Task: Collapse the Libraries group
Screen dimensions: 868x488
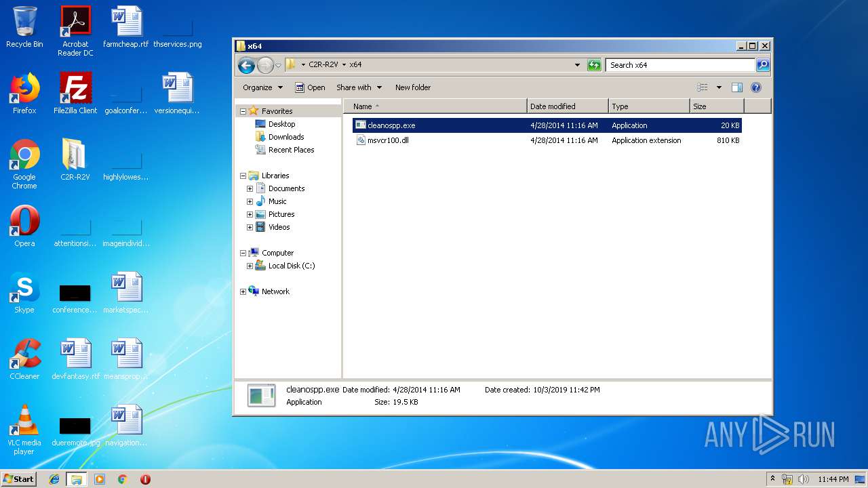Action: (x=243, y=176)
